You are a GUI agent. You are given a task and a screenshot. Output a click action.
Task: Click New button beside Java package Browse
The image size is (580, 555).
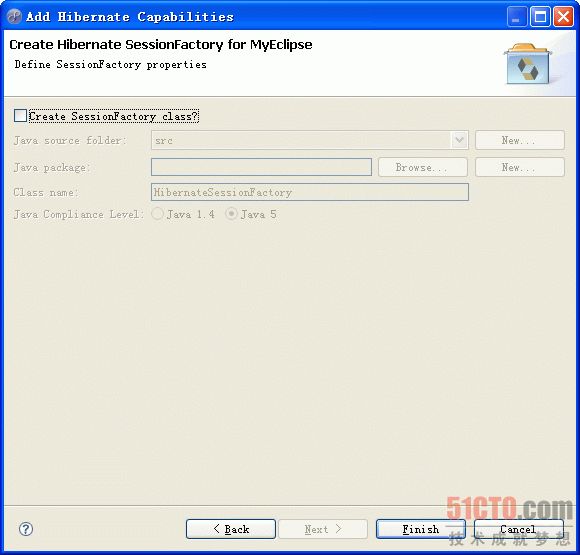(x=520, y=167)
